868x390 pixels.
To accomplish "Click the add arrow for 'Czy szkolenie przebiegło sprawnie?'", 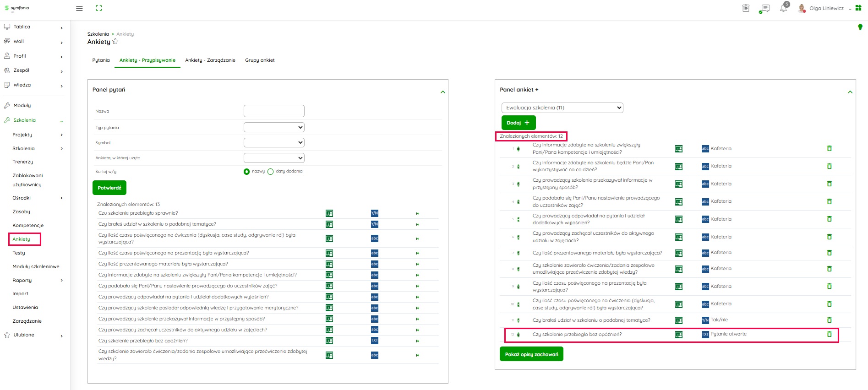I will point(417,213).
